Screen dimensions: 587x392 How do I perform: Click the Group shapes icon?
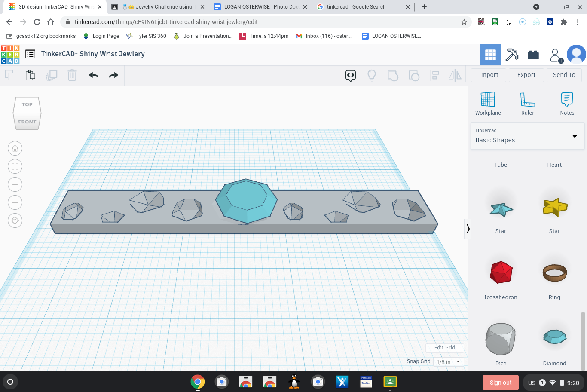click(x=393, y=76)
